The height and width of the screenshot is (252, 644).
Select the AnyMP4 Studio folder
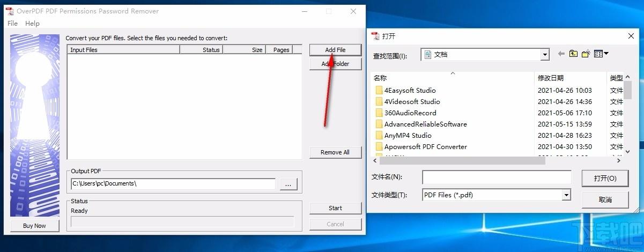(x=408, y=135)
